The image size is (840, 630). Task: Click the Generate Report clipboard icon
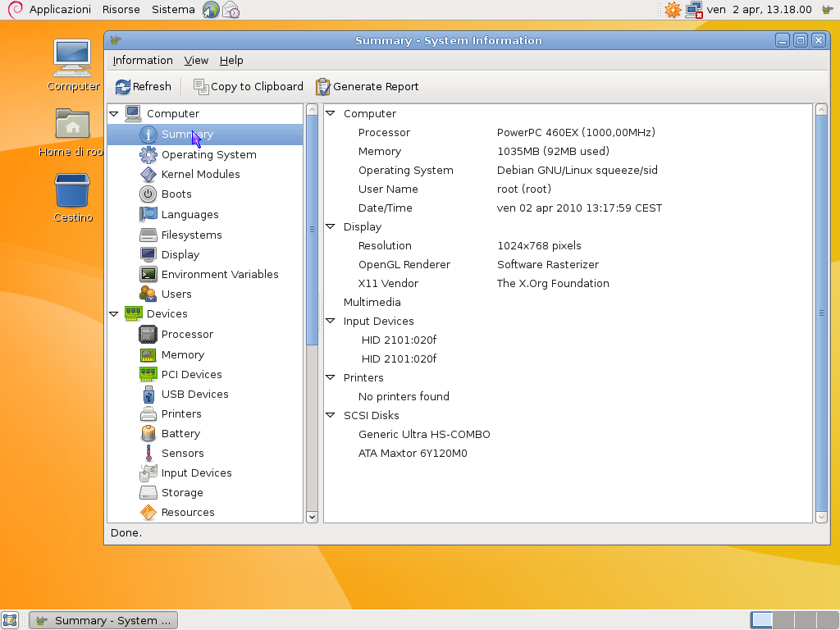[322, 87]
